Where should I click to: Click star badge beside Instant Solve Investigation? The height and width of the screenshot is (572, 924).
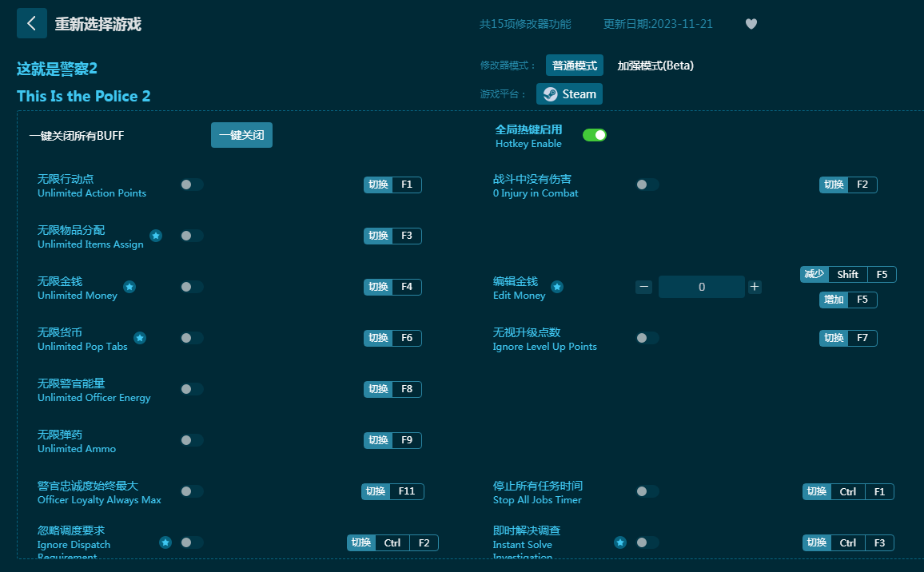click(620, 542)
